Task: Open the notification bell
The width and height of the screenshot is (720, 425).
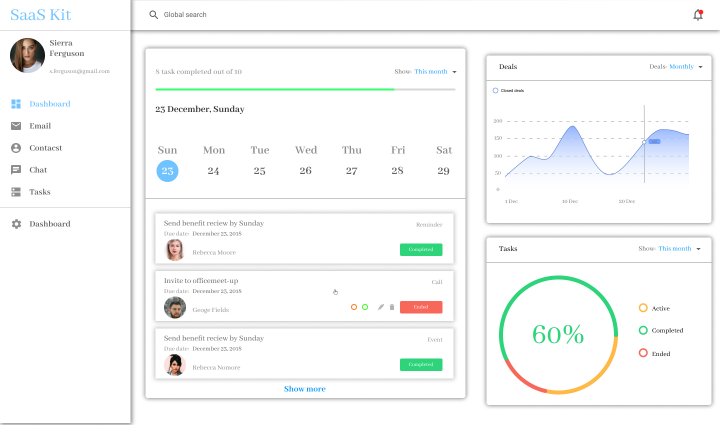Action: pos(698,15)
